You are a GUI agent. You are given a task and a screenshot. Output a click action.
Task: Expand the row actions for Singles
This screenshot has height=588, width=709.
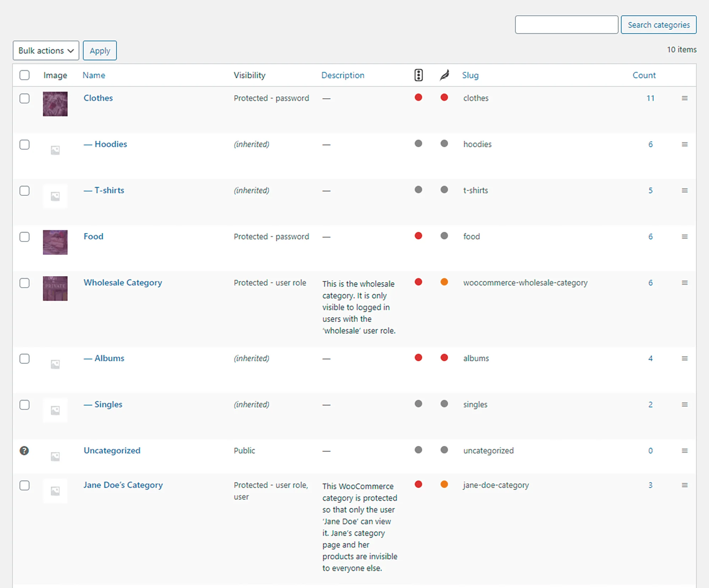[x=685, y=404]
